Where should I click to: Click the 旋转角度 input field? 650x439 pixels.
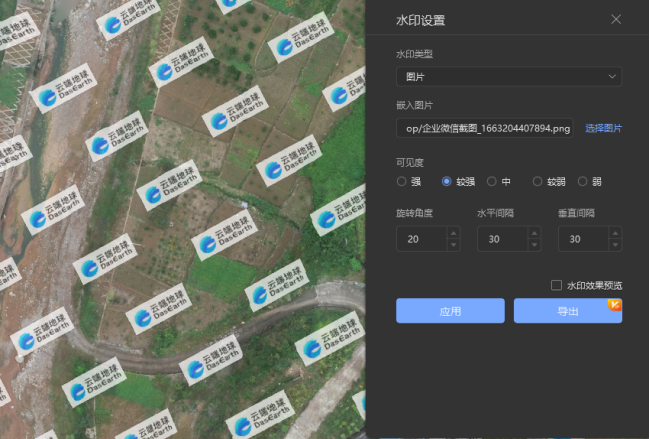(x=422, y=239)
